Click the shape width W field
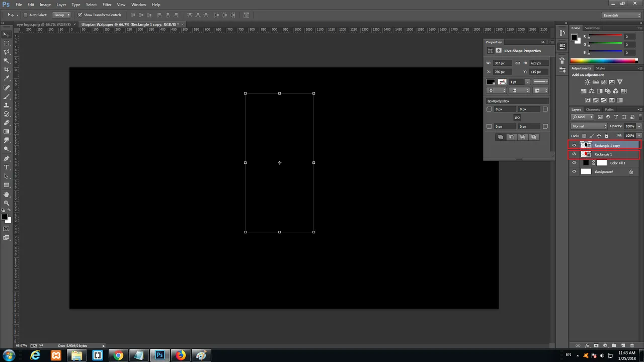The image size is (644, 362). 502,63
